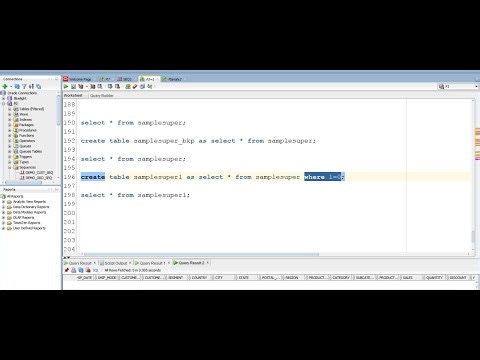This screenshot has height=360, width=480.
Task: Select the DEMO_CUST_SEQ sequence
Action: (39, 173)
